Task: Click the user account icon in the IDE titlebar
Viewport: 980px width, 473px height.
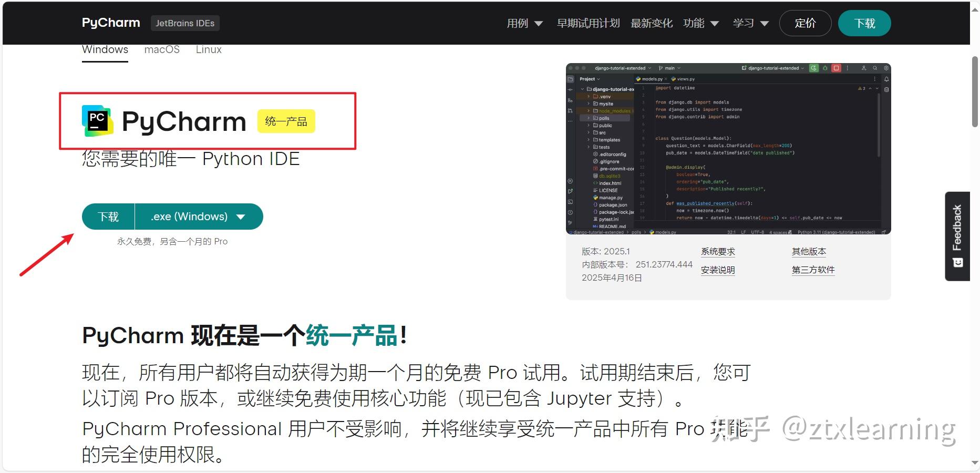Action: pyautogui.click(x=864, y=68)
